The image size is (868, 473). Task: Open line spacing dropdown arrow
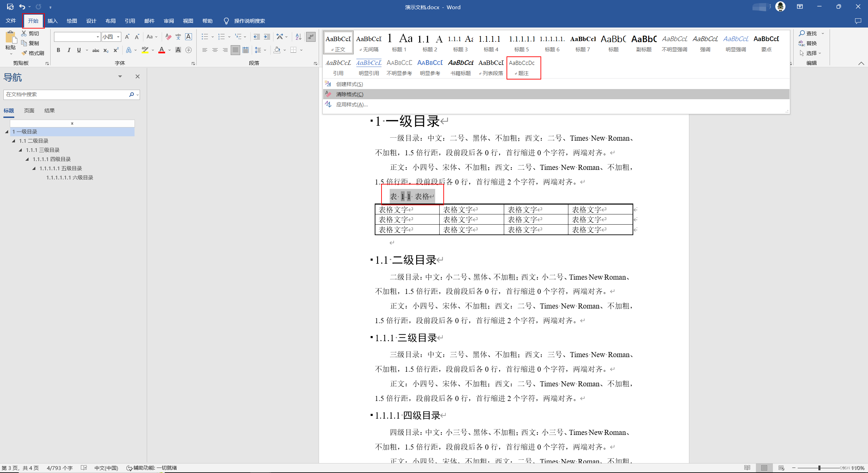265,50
